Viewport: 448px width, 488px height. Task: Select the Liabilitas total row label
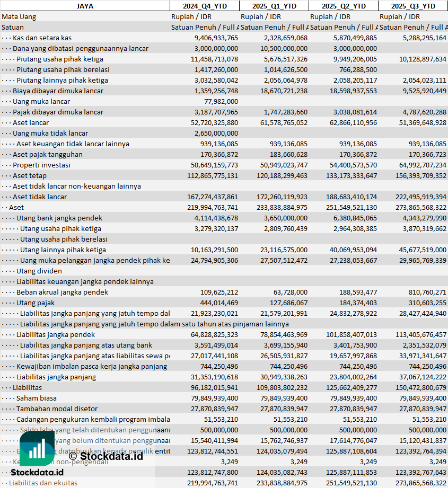[28, 387]
